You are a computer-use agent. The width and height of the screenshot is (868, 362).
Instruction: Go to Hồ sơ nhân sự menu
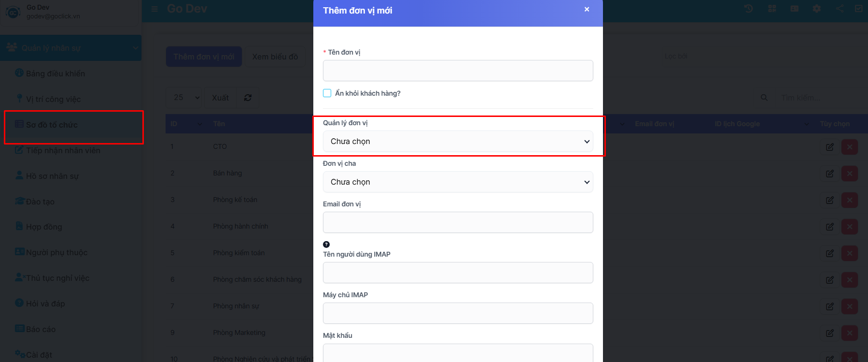(52, 176)
